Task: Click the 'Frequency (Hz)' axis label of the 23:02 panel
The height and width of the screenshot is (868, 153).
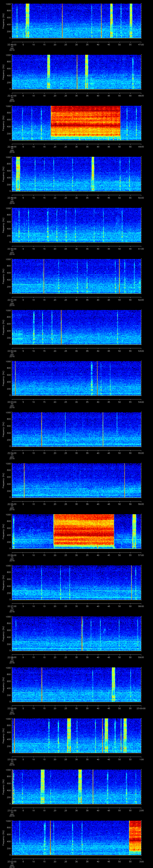Action: click(x=4, y=837)
